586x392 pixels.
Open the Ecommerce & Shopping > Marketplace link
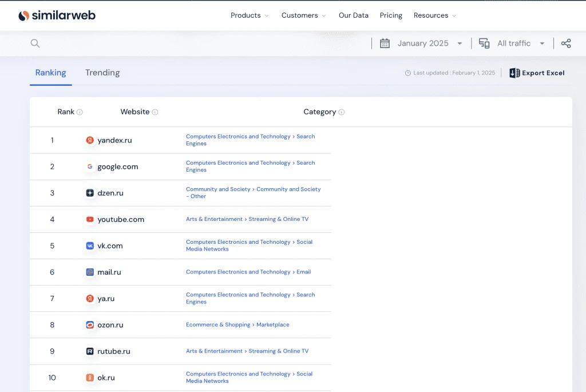pos(237,324)
